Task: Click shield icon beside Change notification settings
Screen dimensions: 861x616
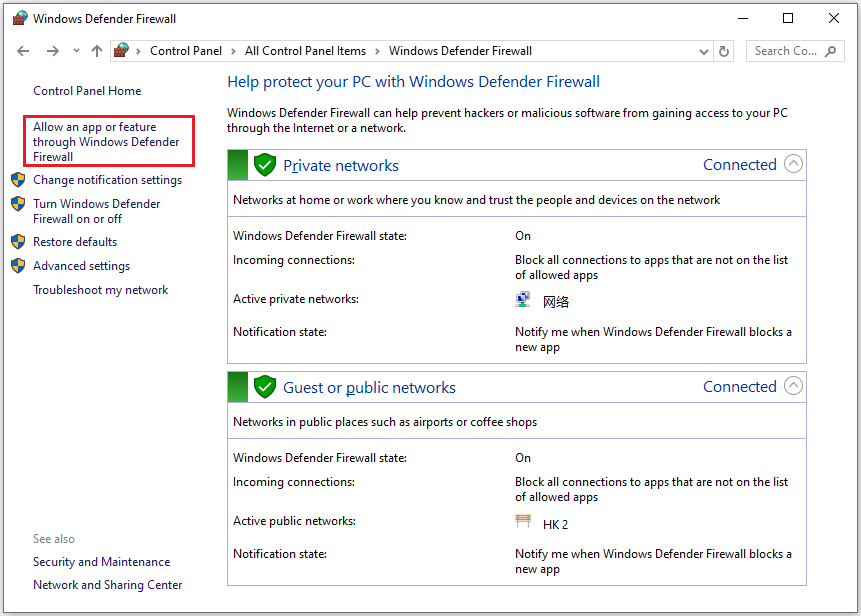Action: [x=18, y=180]
